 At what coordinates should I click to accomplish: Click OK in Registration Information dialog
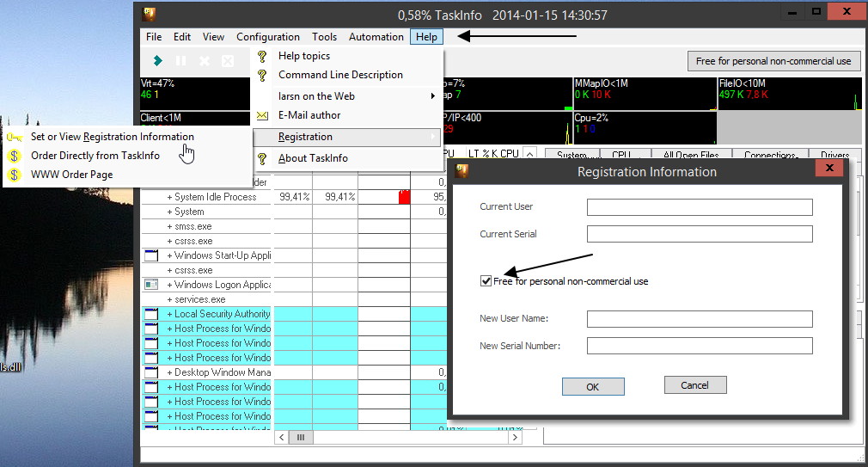click(593, 387)
